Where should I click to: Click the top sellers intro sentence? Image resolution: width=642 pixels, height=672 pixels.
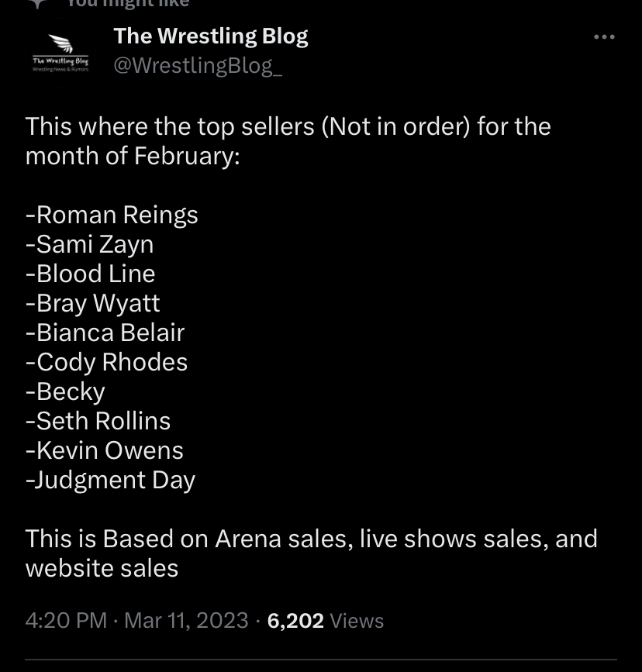point(288,140)
